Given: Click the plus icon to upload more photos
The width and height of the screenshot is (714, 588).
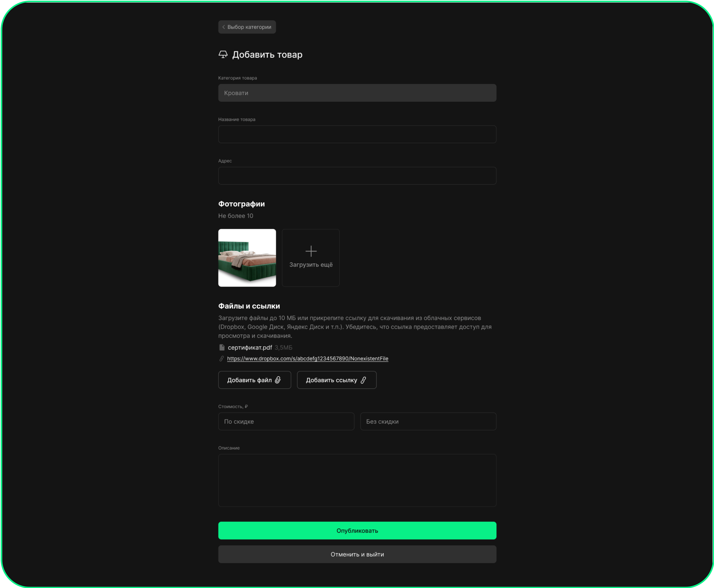Looking at the screenshot, I should tap(311, 251).
